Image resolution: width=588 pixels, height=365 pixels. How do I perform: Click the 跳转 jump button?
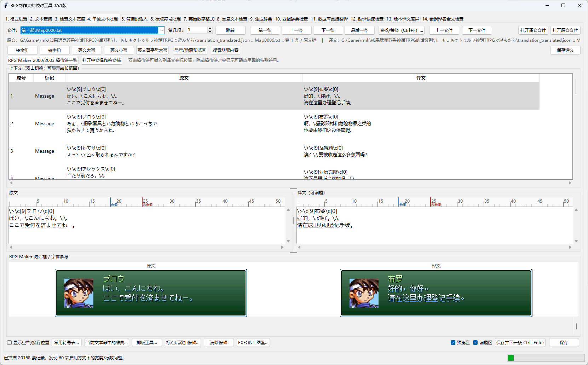click(230, 30)
